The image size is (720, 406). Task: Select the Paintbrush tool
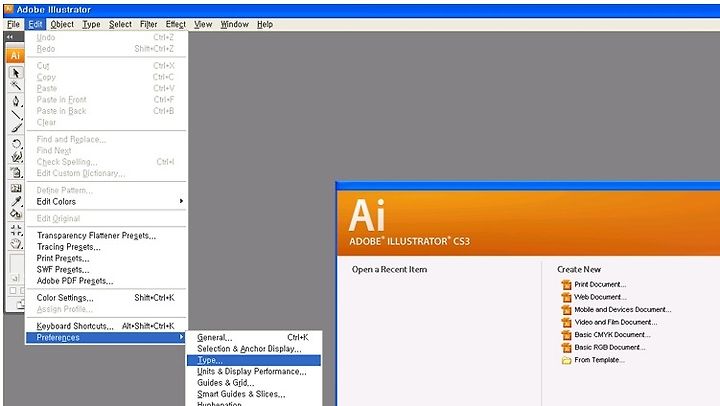16,128
